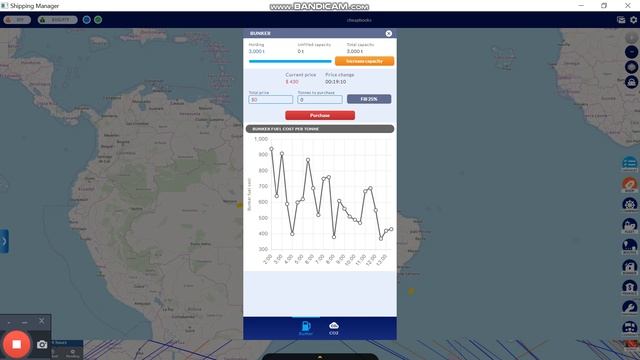Restore down the Shipping Manager window
The width and height of the screenshot is (640, 360).
coord(604,5)
